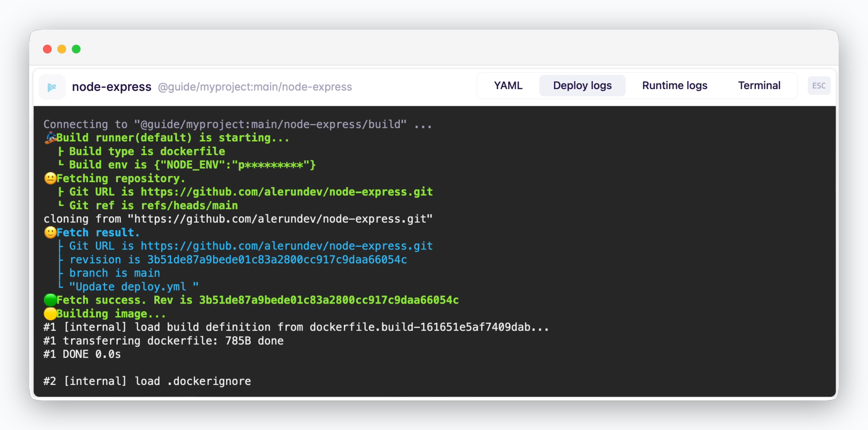Click the Fetching repository emoji icon

tap(50, 178)
